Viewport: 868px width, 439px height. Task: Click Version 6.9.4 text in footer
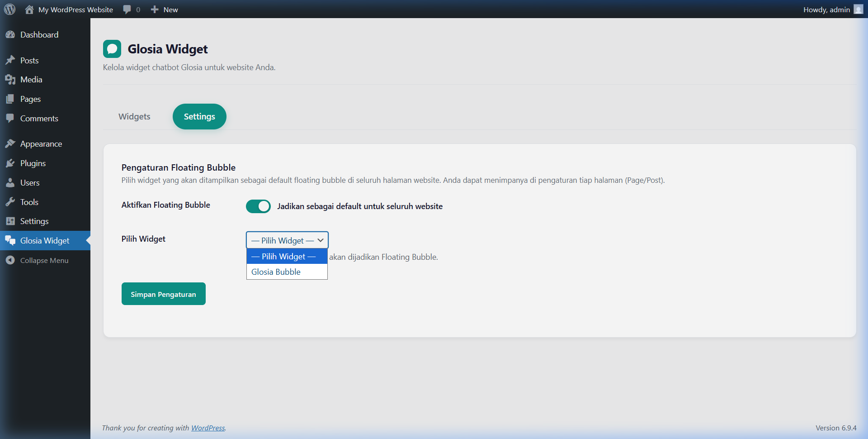tap(836, 428)
